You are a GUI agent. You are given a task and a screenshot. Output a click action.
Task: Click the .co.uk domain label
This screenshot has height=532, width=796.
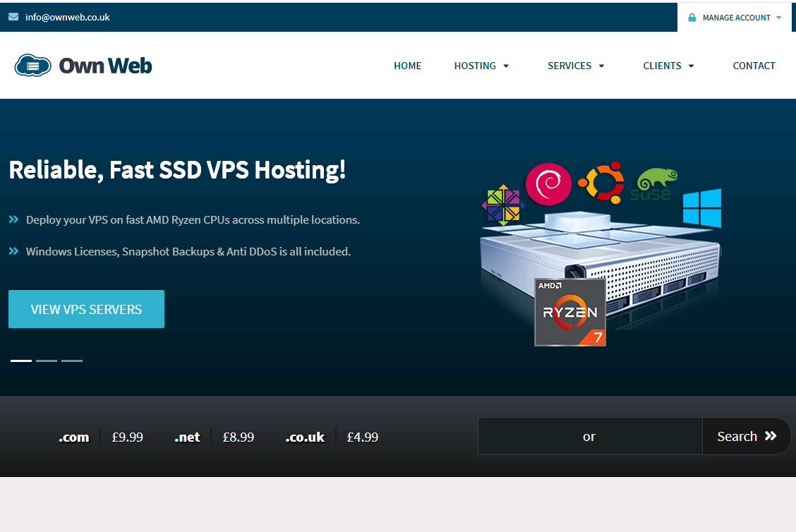click(x=305, y=437)
